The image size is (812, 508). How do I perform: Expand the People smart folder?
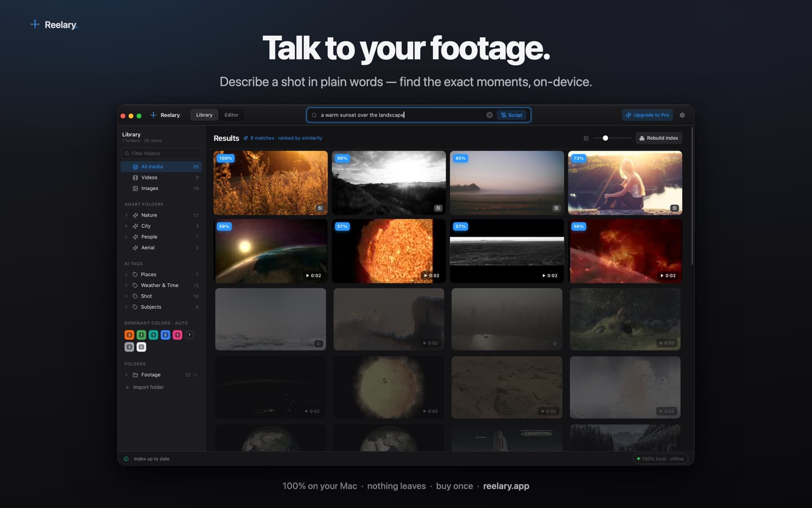[x=126, y=237]
